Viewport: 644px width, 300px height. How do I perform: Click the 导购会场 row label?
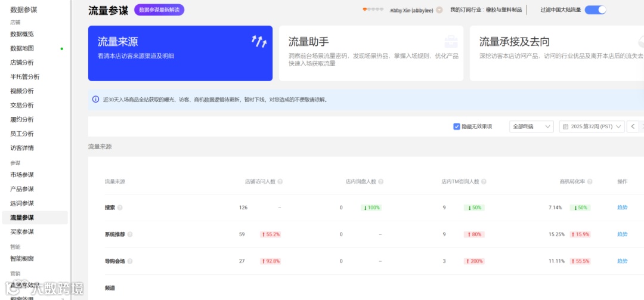tap(115, 261)
